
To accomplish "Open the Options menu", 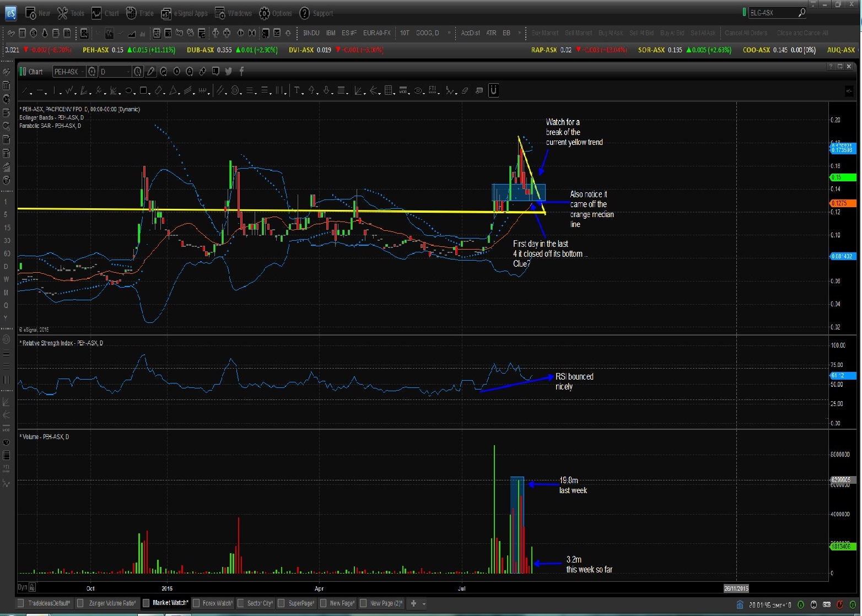I will [276, 13].
